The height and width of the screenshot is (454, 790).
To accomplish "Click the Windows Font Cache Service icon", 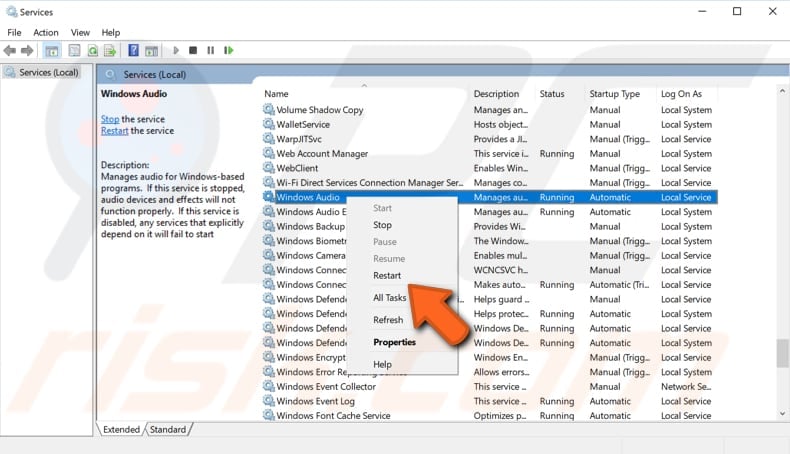I will (x=269, y=415).
